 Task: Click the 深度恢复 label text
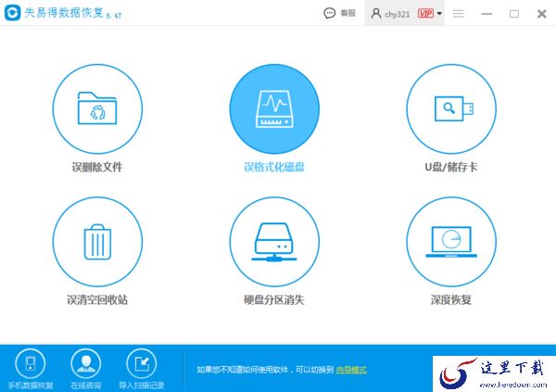click(451, 299)
